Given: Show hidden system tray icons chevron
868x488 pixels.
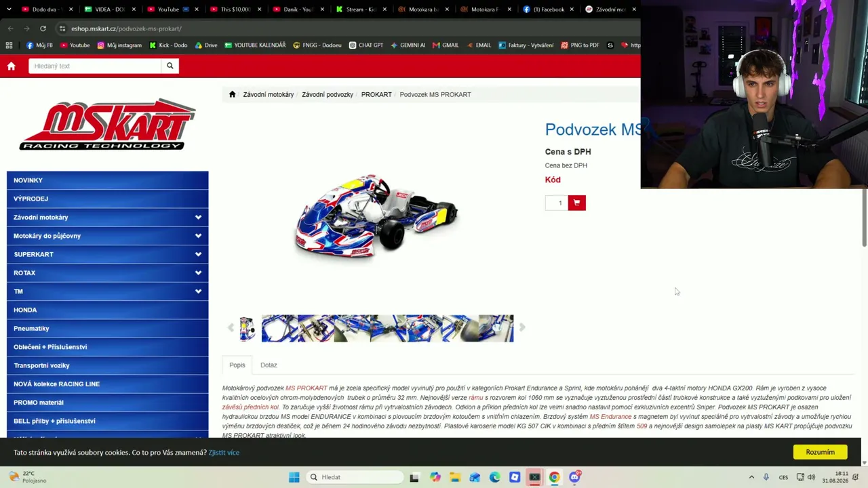Looking at the screenshot, I should 751,477.
